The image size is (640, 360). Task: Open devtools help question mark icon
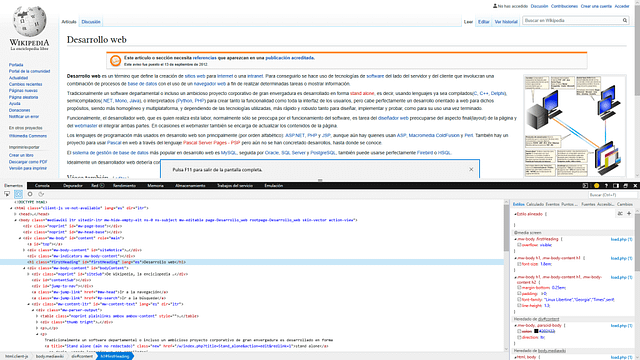606,186
